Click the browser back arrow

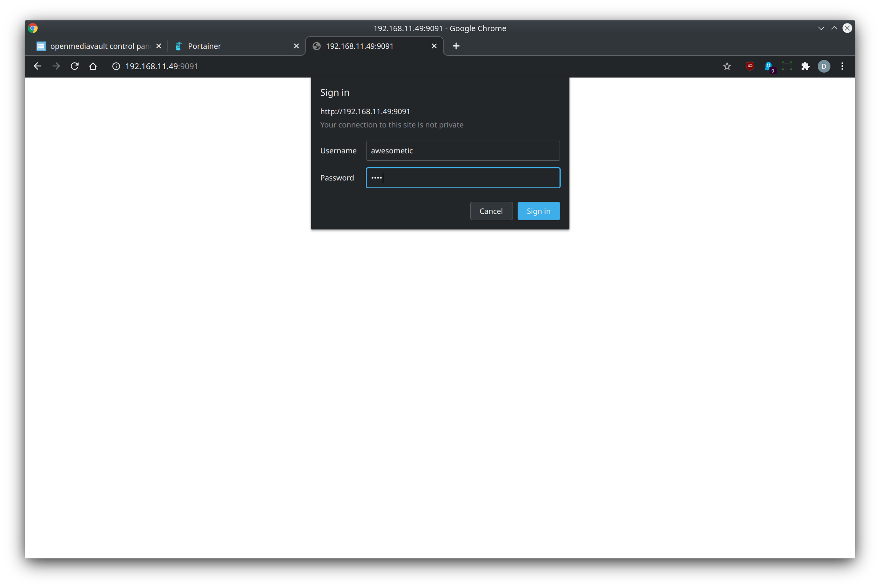37,66
